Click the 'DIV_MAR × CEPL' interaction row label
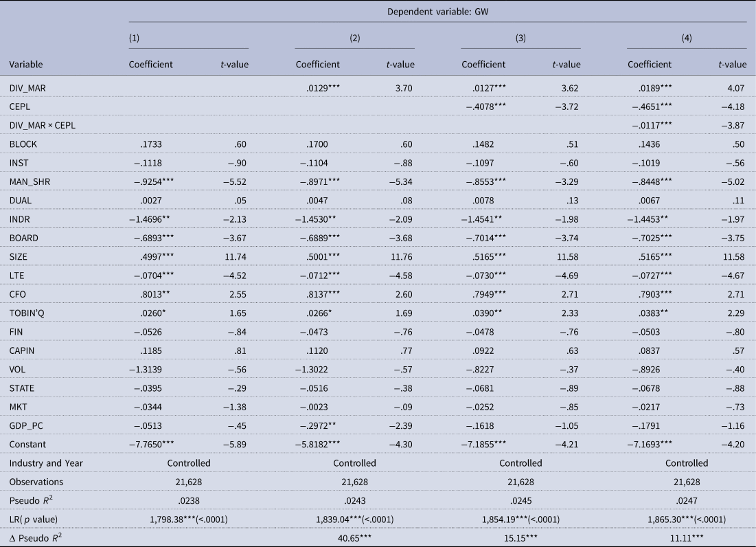The image size is (756, 547). pyautogui.click(x=42, y=125)
